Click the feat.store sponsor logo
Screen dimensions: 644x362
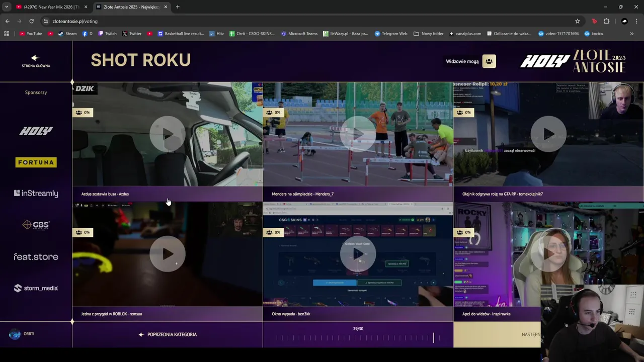(x=36, y=257)
